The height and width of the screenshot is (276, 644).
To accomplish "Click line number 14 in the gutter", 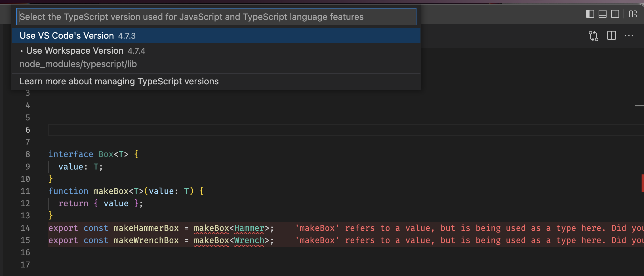I will [25, 228].
